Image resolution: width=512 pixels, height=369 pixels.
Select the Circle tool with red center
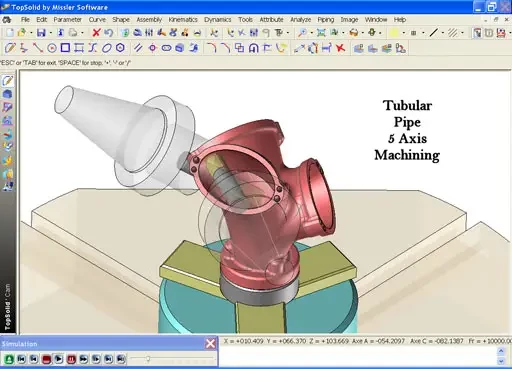[52, 48]
